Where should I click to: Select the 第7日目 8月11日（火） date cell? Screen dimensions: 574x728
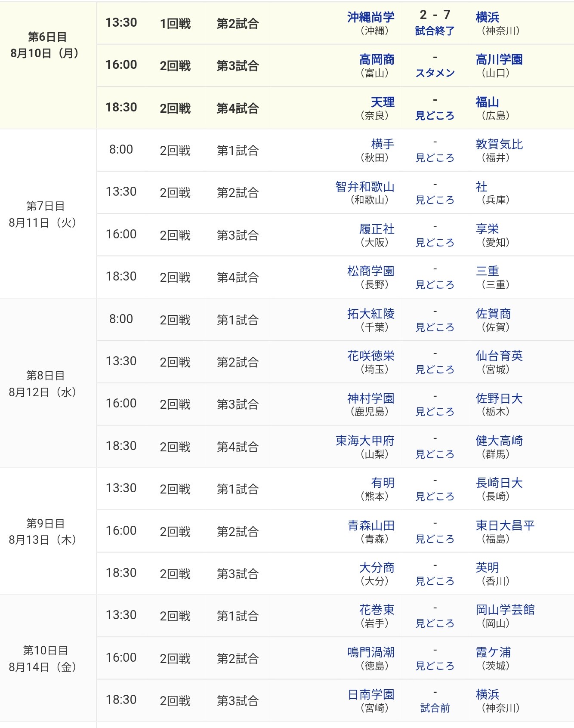[x=48, y=213]
